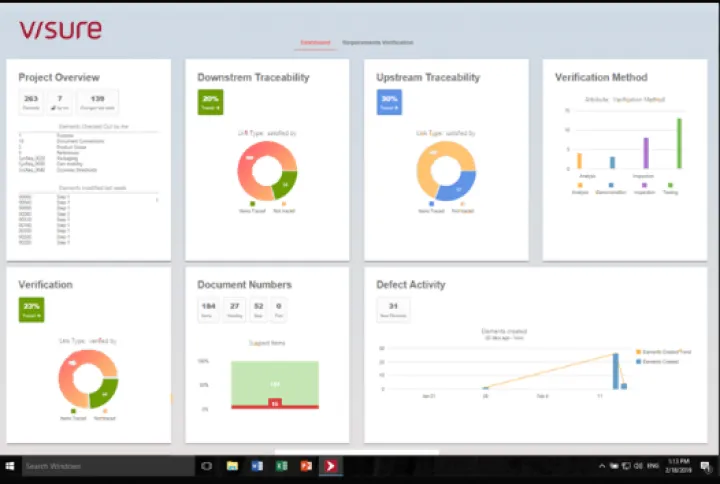Open Excel from the taskbar

pyautogui.click(x=281, y=466)
